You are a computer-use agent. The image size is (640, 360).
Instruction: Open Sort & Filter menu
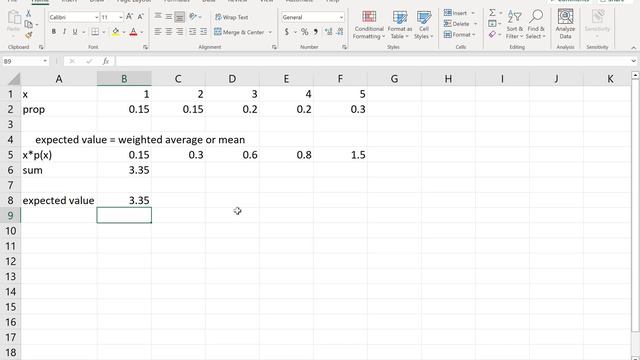pos(514,25)
